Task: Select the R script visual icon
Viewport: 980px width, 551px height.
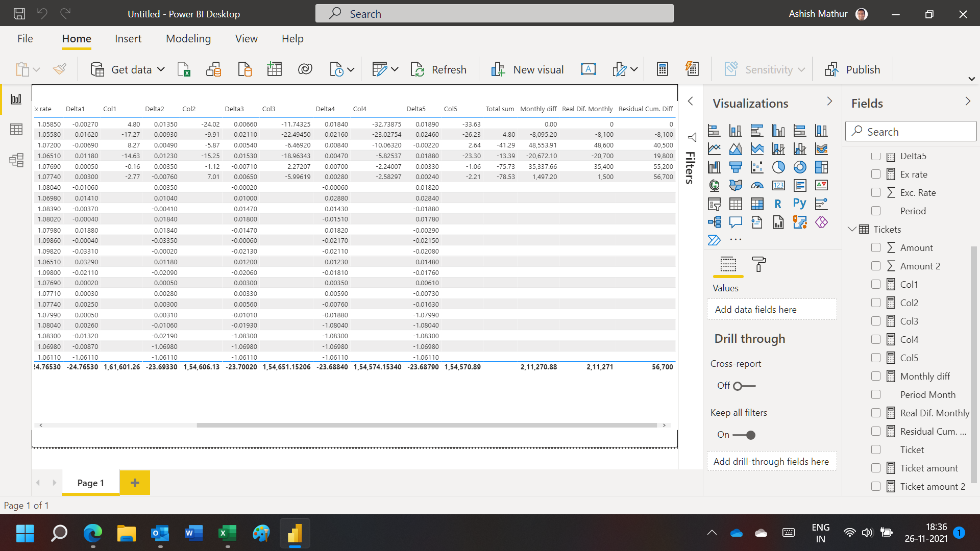Action: pos(778,204)
